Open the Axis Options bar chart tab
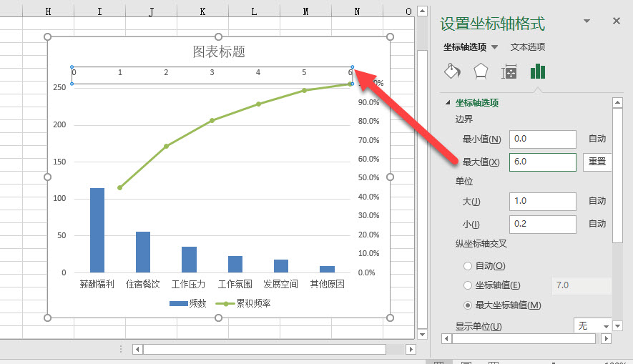Screen dimensions: 633x364 coord(538,72)
